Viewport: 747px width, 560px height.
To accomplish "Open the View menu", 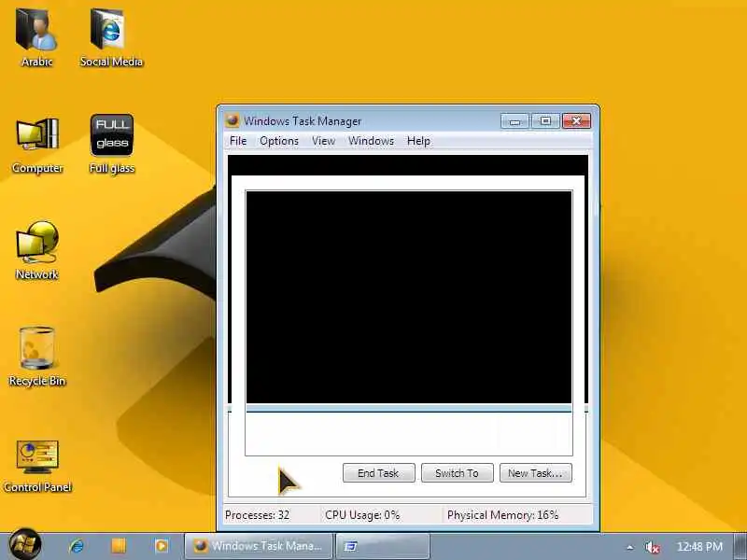I will click(x=323, y=141).
